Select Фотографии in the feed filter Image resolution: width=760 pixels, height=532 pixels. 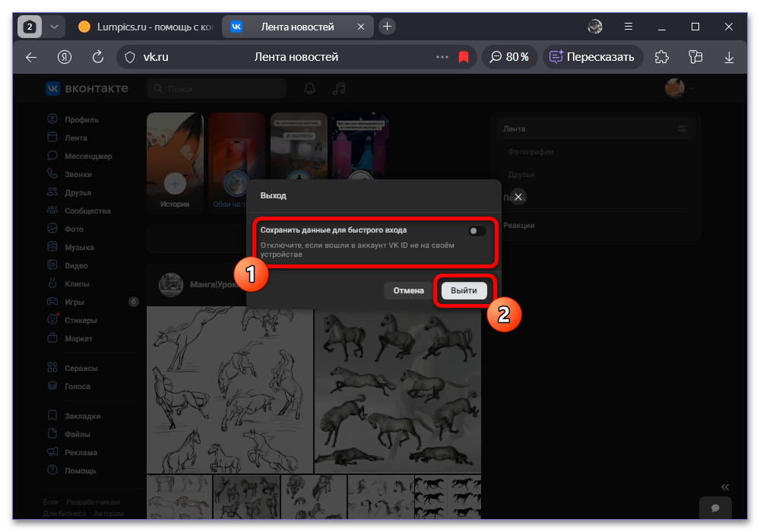(x=530, y=152)
